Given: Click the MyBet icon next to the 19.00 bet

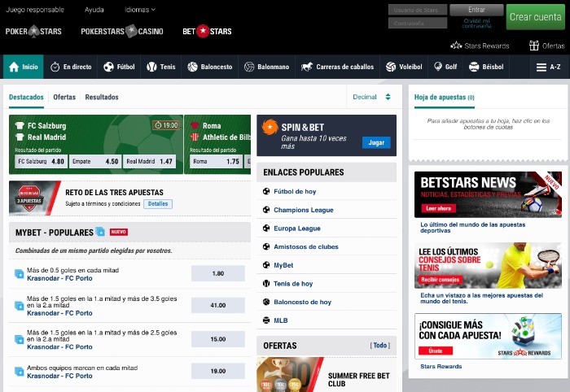Looking at the screenshot, I should (x=19, y=372).
